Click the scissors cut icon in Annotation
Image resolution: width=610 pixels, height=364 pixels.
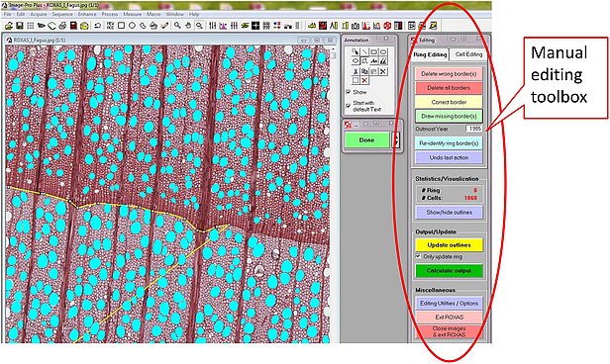(356, 71)
